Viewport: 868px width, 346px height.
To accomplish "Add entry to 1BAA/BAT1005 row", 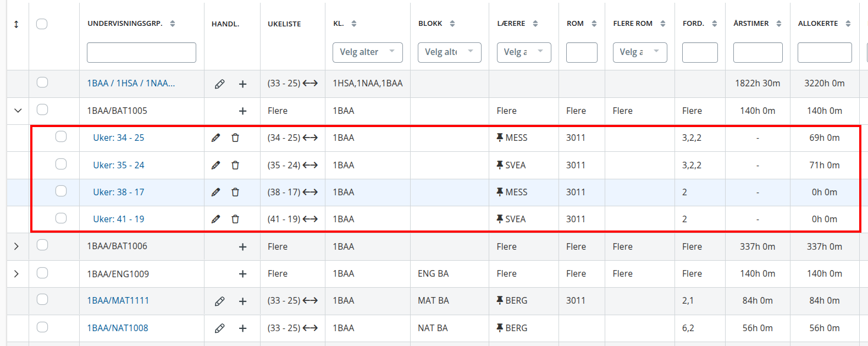I will click(242, 111).
